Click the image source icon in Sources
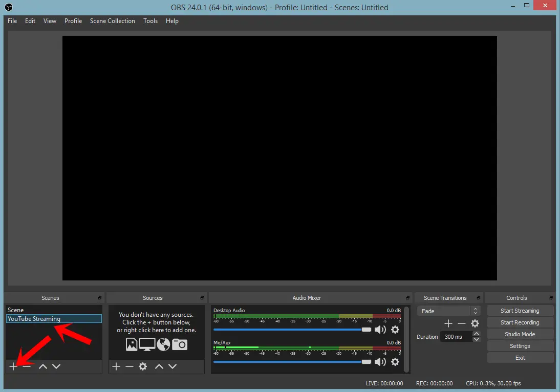 132,344
